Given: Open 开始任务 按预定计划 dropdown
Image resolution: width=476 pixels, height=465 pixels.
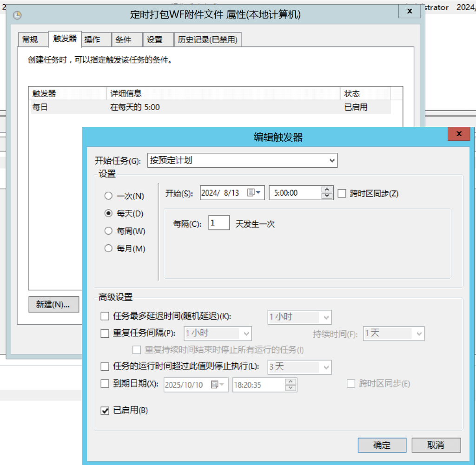Looking at the screenshot, I should tap(242, 160).
